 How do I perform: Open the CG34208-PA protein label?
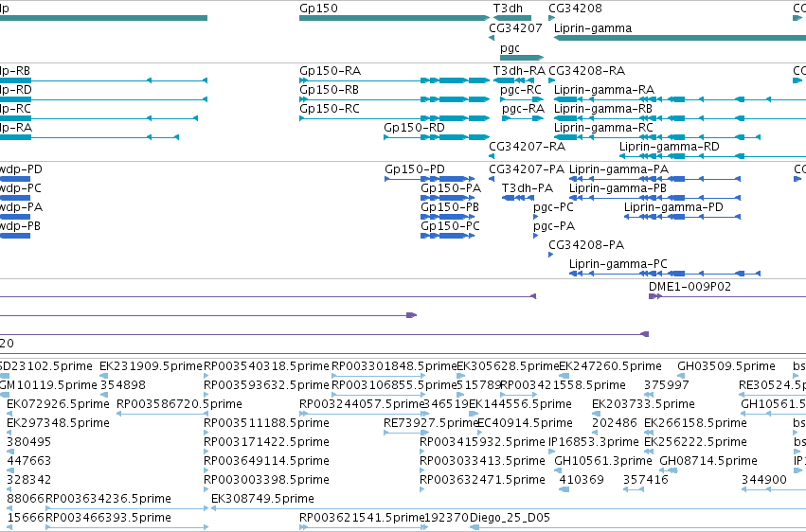(586, 245)
